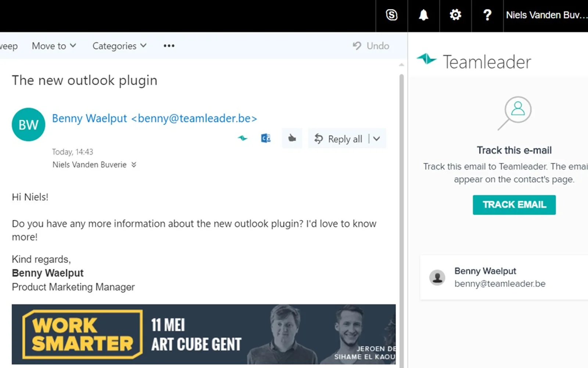Select Benny Waelput contact card
588x368 pixels.
(x=504, y=277)
